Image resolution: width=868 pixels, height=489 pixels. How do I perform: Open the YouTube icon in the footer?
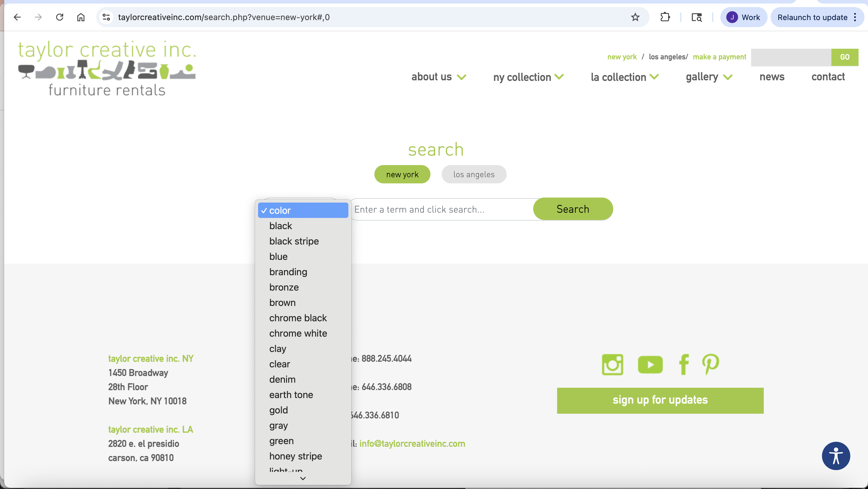coord(650,365)
